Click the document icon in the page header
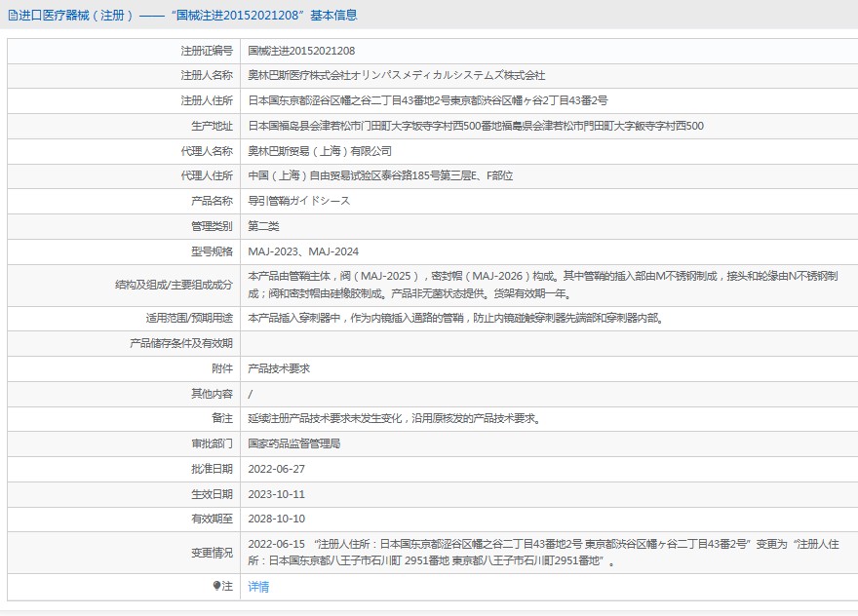 11,15
